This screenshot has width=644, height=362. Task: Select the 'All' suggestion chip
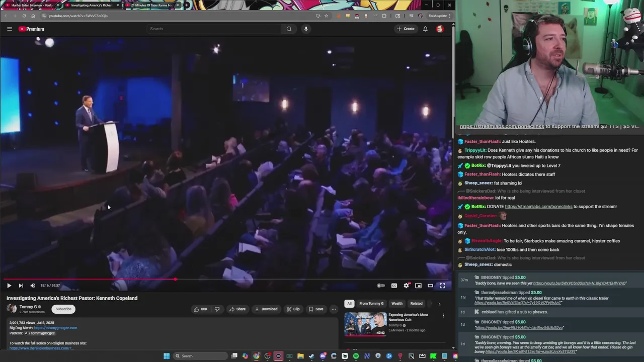click(349, 304)
